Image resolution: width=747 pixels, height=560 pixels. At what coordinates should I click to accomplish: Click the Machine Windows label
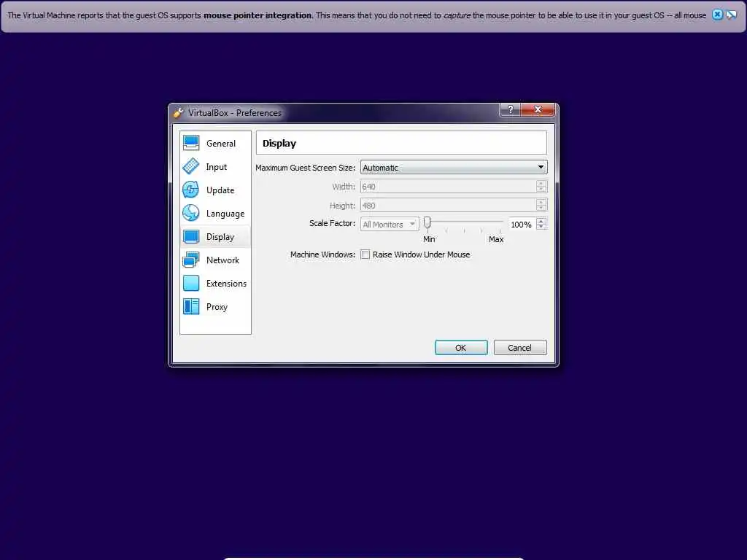click(x=322, y=254)
